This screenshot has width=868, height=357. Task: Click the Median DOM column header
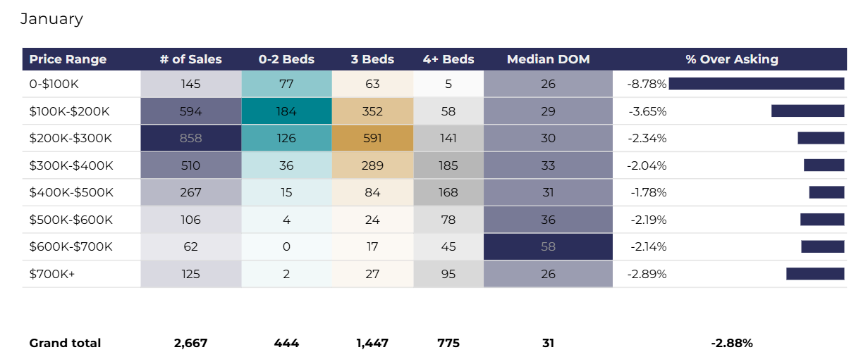(548, 59)
